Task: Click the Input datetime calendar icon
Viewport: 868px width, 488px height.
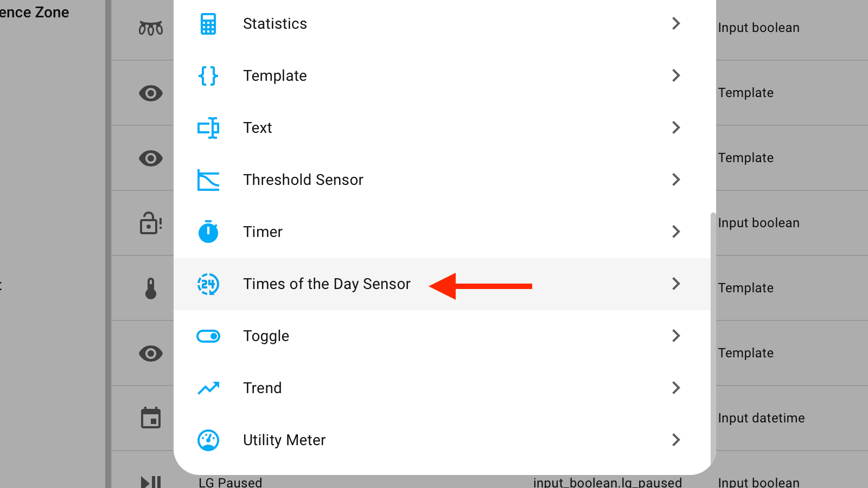Action: 151,418
